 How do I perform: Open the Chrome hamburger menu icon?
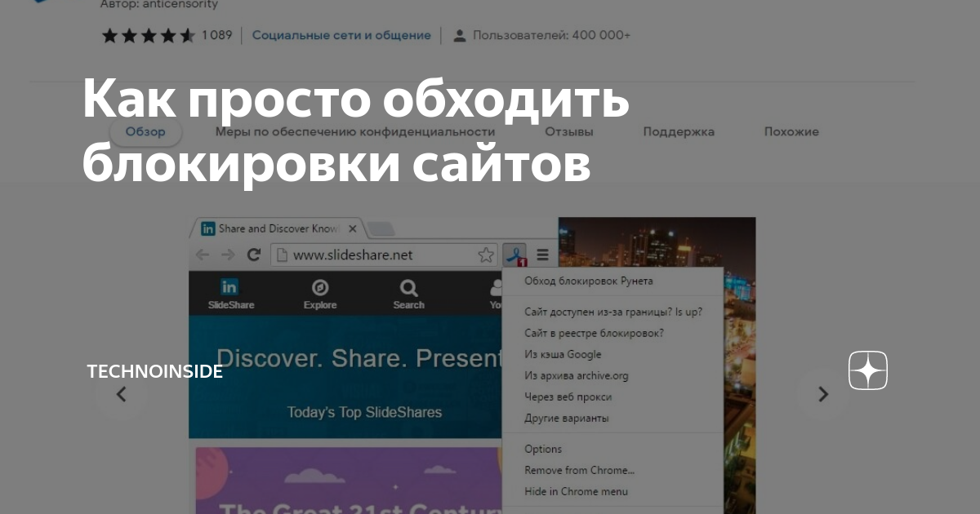(542, 255)
